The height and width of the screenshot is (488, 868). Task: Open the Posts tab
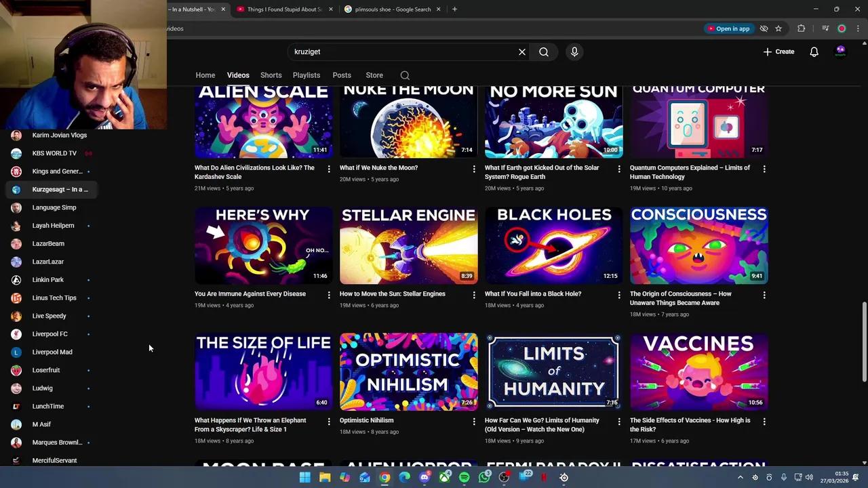[x=342, y=75]
